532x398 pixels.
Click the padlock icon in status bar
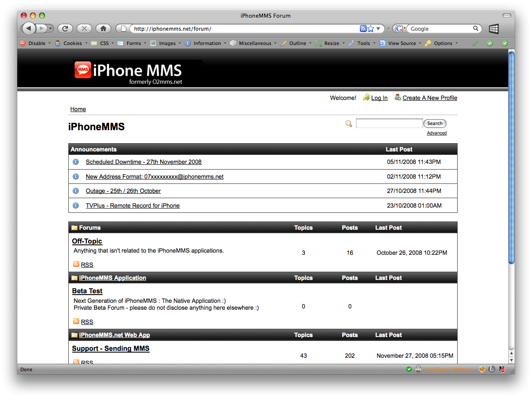[418, 369]
